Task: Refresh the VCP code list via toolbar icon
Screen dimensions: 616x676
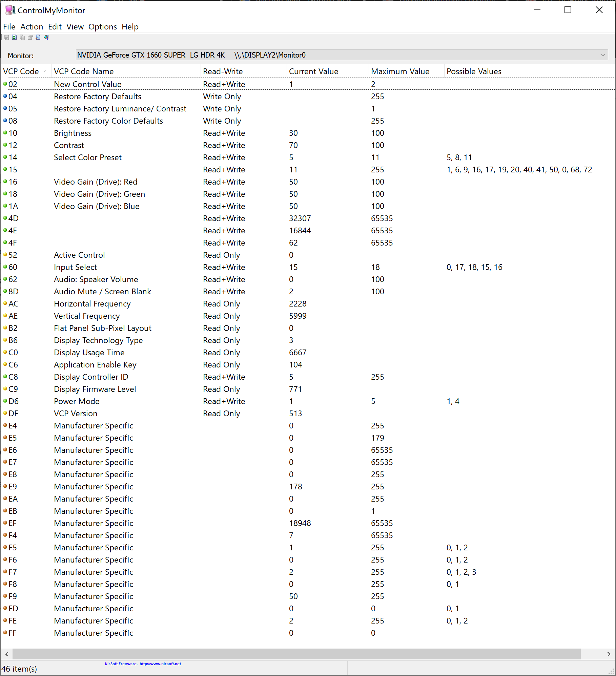Action: click(x=15, y=37)
